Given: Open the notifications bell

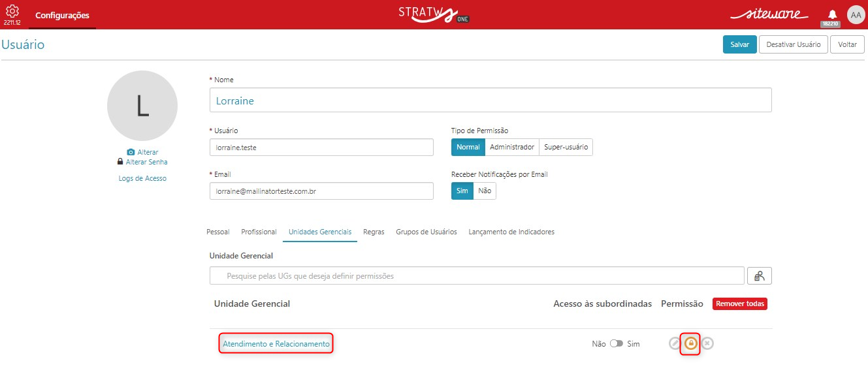Looking at the screenshot, I should pyautogui.click(x=832, y=14).
